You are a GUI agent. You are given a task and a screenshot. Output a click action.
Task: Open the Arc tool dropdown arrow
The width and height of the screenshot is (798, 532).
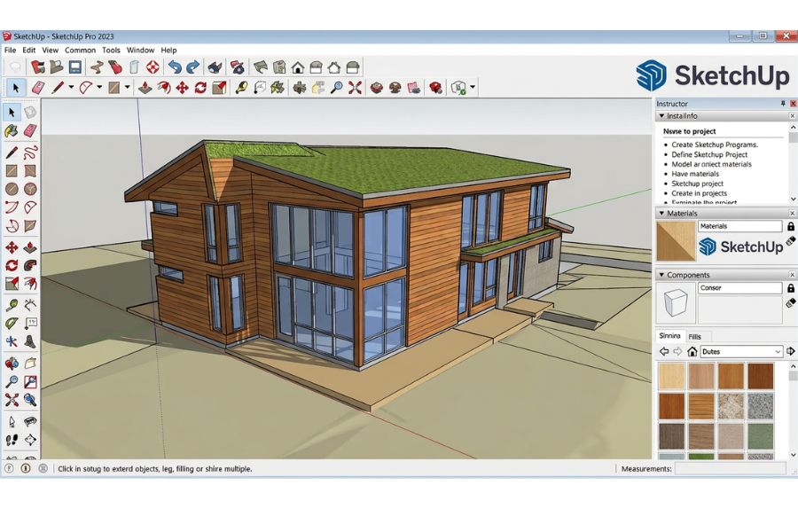tap(99, 88)
